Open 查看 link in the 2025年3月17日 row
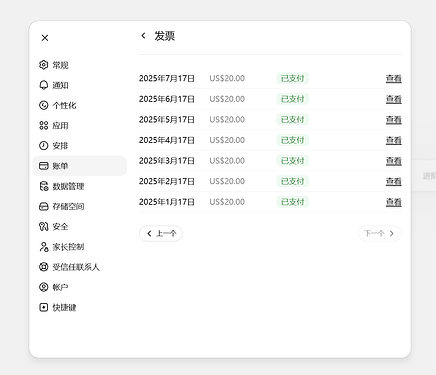The height and width of the screenshot is (375, 436). coord(394,161)
